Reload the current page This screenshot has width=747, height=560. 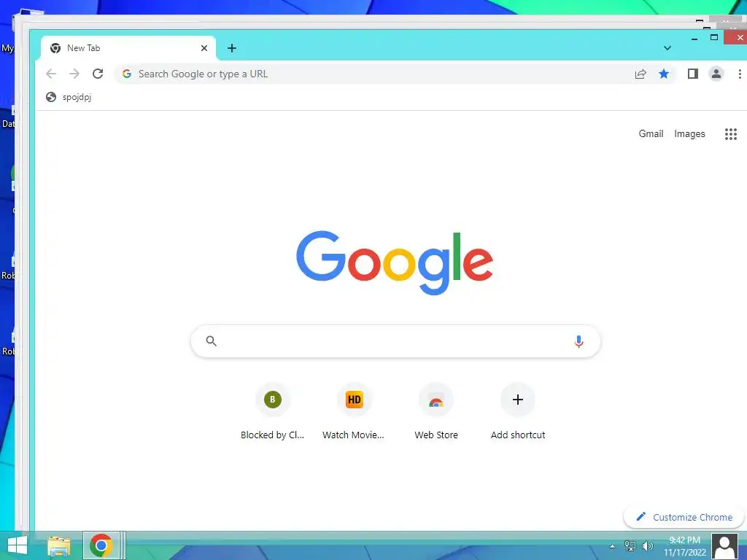98,74
